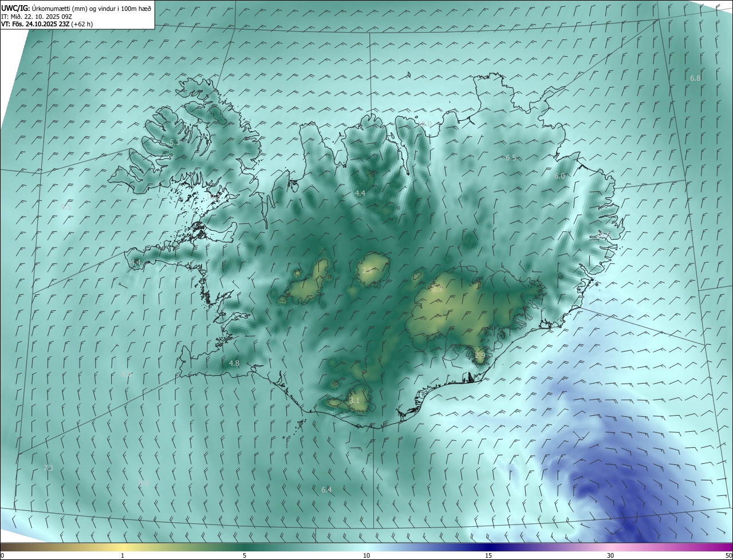Viewport: 733px width, 560px height.
Task: Click the 7.3 value label
Action: (x=48, y=468)
